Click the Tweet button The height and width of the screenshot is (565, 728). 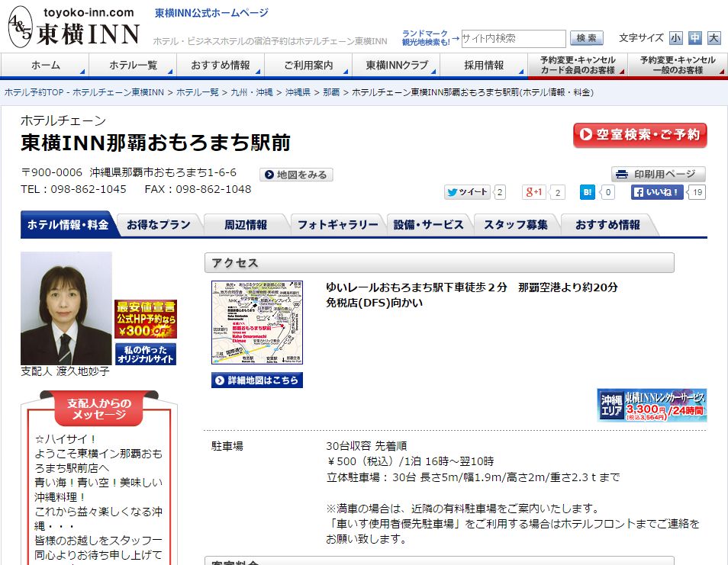coord(467,192)
